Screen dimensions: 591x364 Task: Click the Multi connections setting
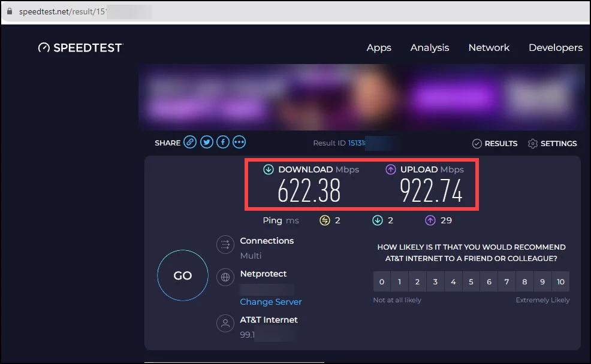point(251,256)
